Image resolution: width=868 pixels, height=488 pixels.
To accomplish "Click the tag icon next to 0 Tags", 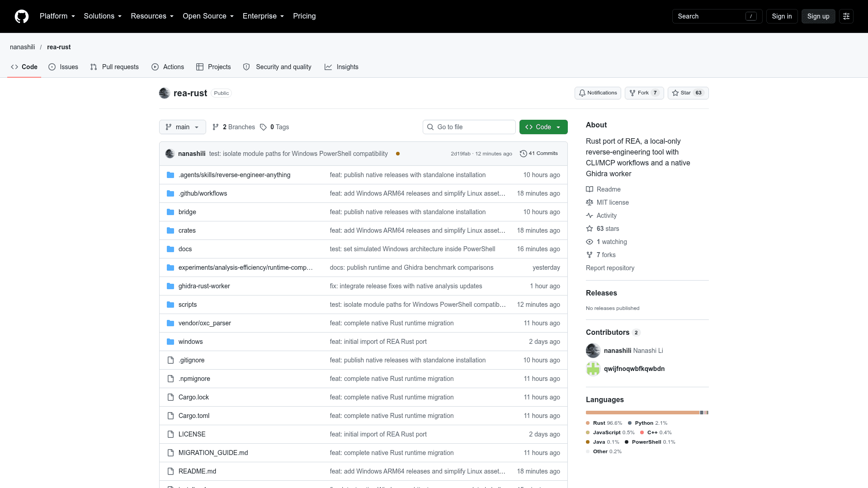I will click(x=263, y=127).
